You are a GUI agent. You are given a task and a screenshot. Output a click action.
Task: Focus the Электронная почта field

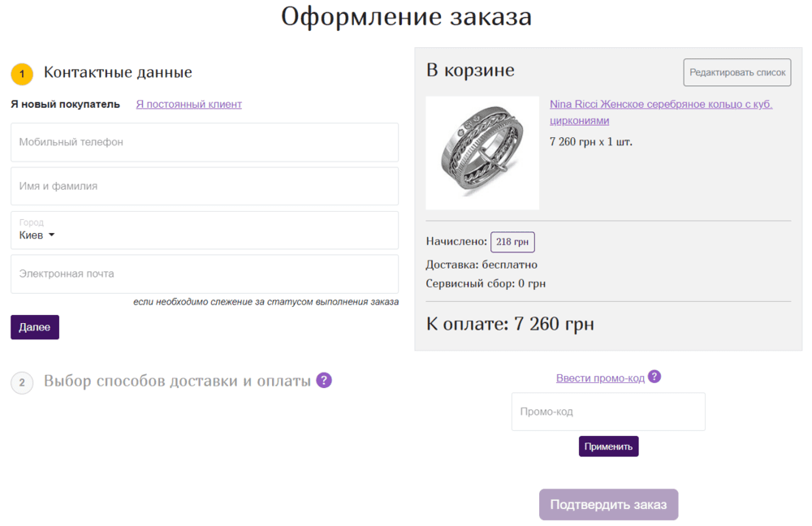(205, 274)
